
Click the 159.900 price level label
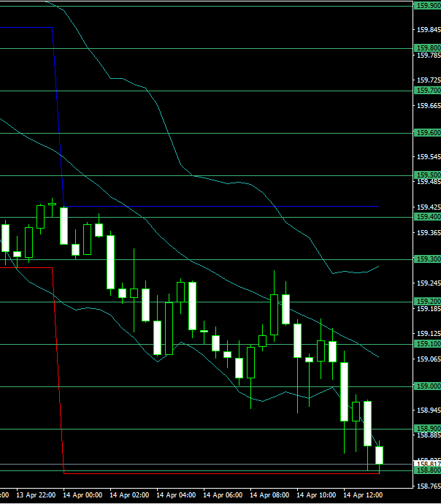click(x=427, y=6)
